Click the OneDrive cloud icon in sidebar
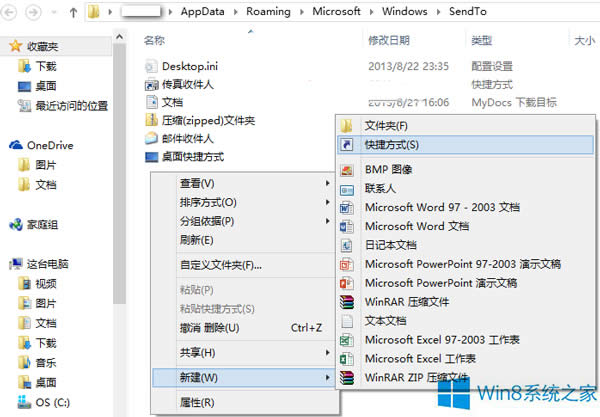Image resolution: width=600 pixels, height=417 pixels. [x=16, y=145]
